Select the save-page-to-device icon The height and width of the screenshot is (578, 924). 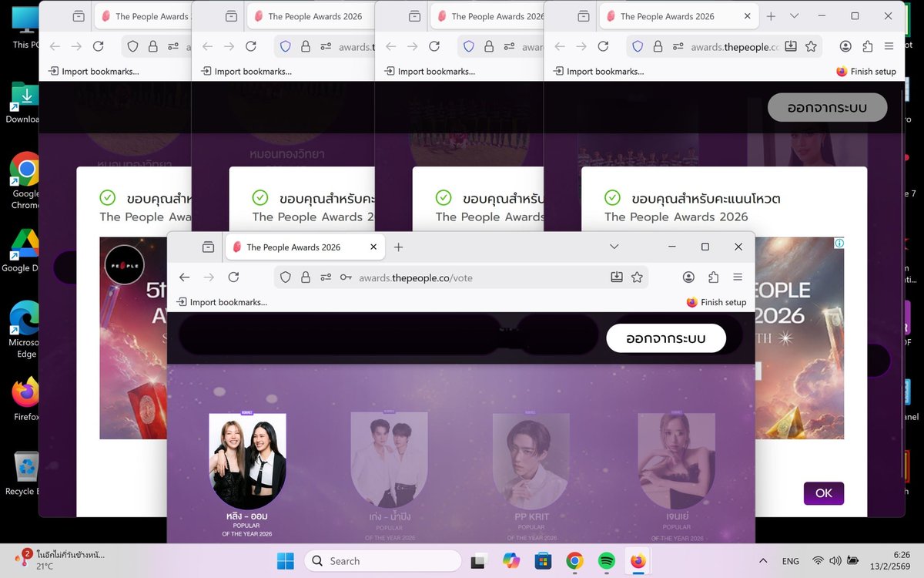point(617,277)
